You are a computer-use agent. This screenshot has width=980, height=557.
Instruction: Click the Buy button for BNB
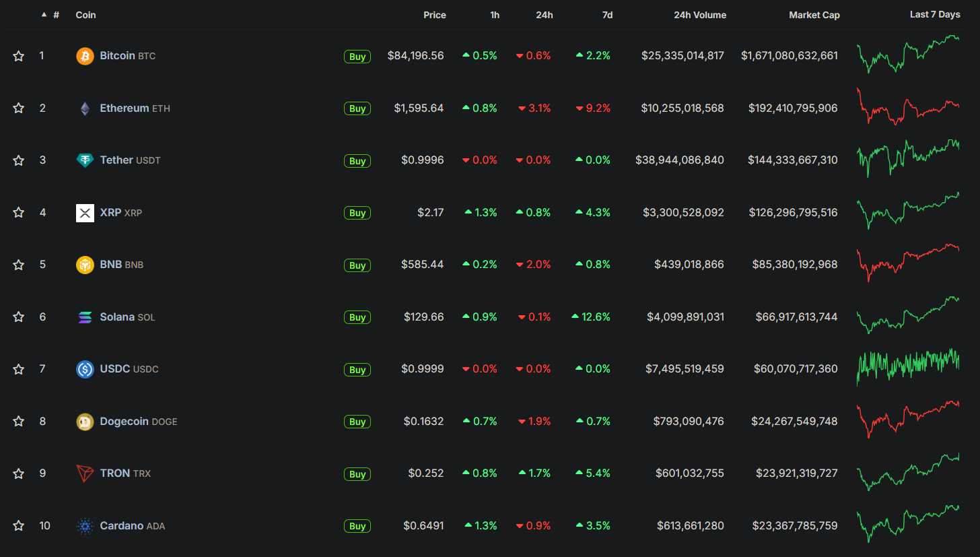357,265
